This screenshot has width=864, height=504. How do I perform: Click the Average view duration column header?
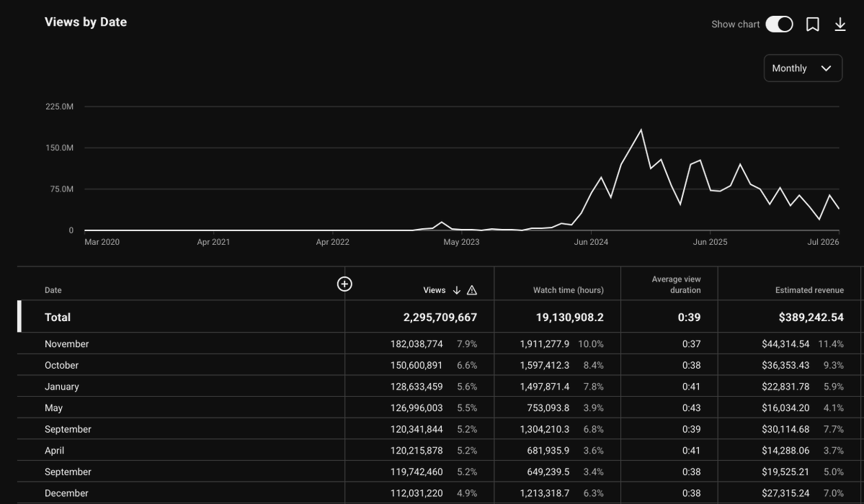(676, 285)
